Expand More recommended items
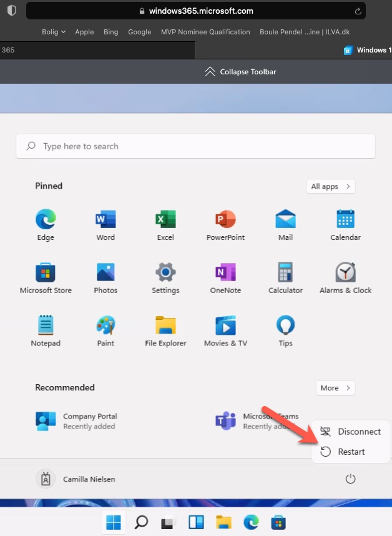 [335, 388]
